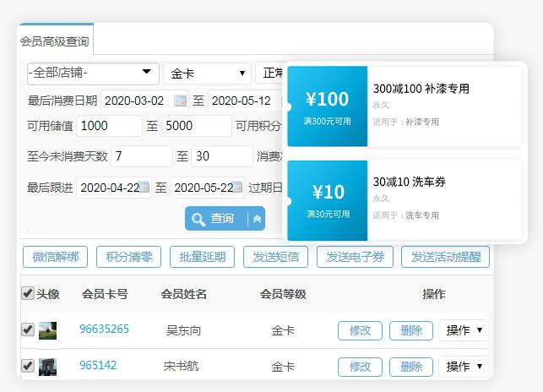
Task: Collapse filters with the 查询 button's double-chevron
Action: click(x=257, y=219)
